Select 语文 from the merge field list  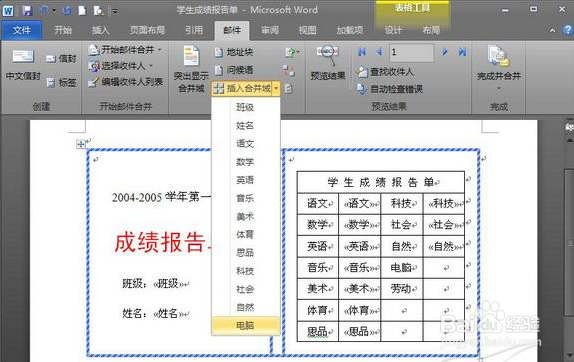[245, 143]
